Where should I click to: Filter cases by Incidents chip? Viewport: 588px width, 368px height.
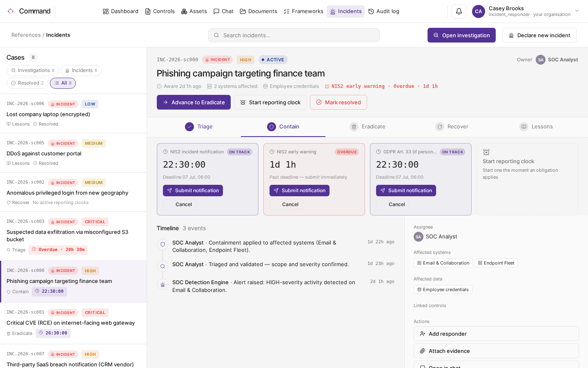(81, 70)
